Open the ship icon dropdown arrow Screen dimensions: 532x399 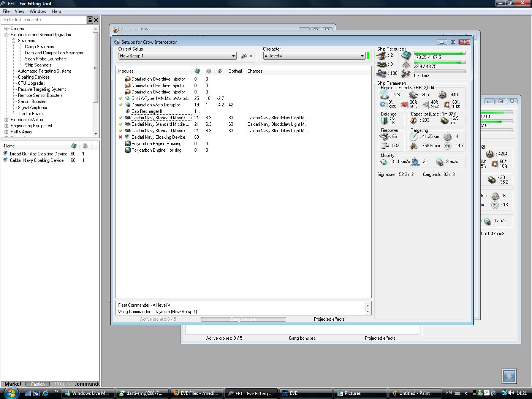coord(251,56)
